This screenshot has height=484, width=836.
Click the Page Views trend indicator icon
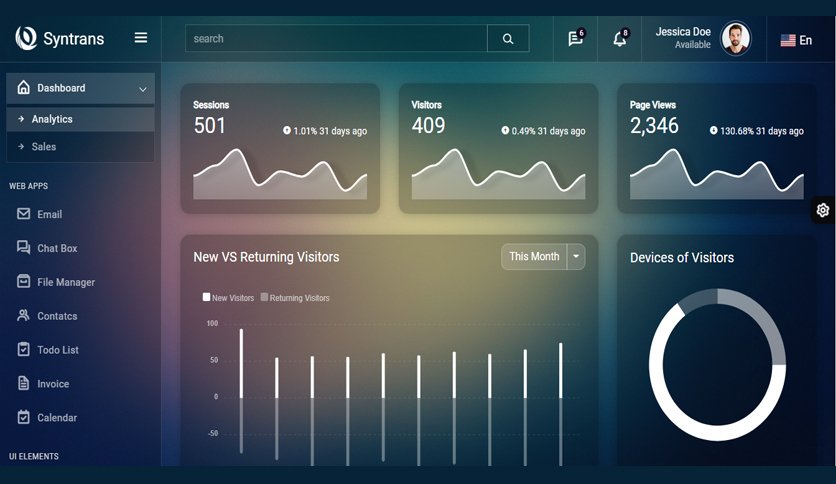(713, 130)
